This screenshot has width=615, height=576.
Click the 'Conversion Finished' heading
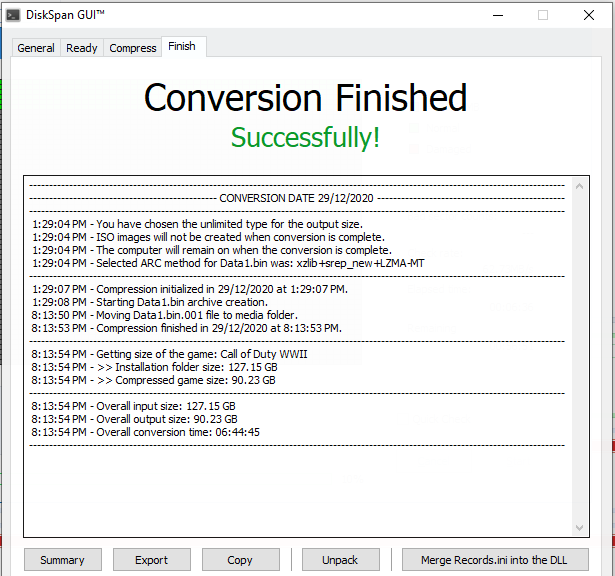[306, 98]
